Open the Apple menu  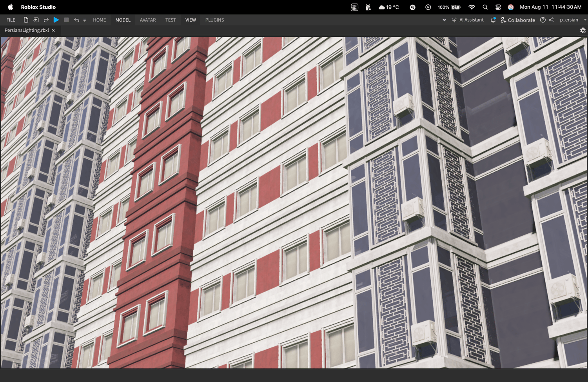pyautogui.click(x=11, y=7)
